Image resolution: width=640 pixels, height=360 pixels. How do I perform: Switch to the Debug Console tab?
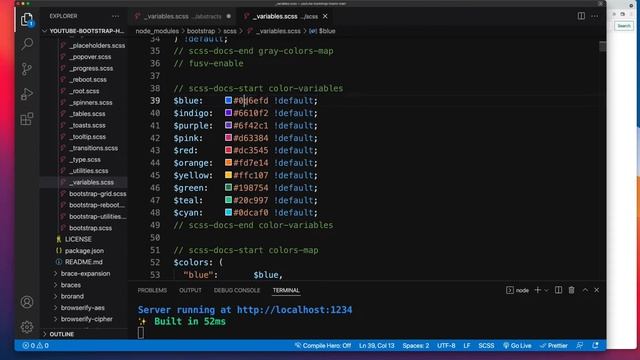(237, 290)
